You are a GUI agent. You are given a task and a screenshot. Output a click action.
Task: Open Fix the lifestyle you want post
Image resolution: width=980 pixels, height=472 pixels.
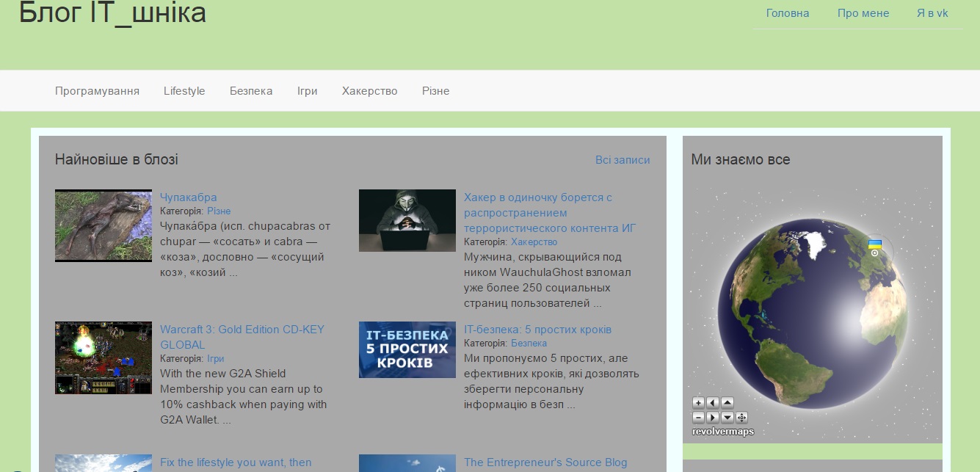[x=236, y=462]
